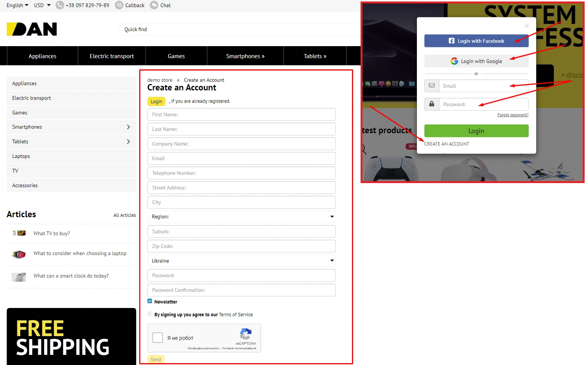
Task: Tick the Terms of Service agreement checkbox
Action: point(150,314)
